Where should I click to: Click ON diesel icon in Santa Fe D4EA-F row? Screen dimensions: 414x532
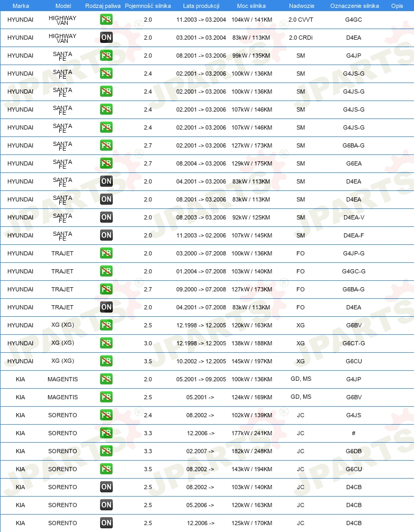(106, 235)
